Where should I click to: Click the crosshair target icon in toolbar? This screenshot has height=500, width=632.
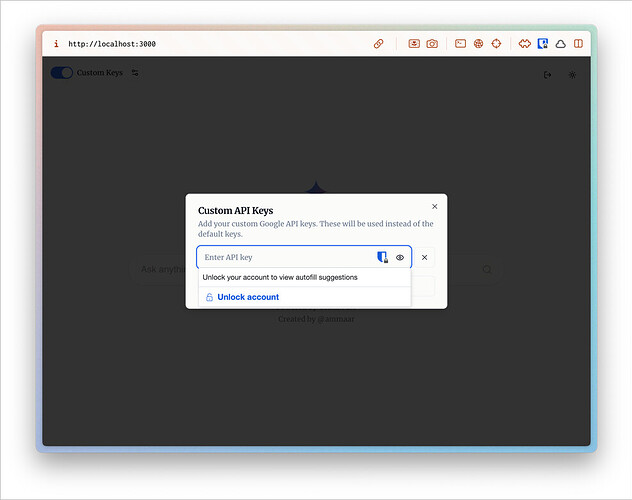(496, 44)
